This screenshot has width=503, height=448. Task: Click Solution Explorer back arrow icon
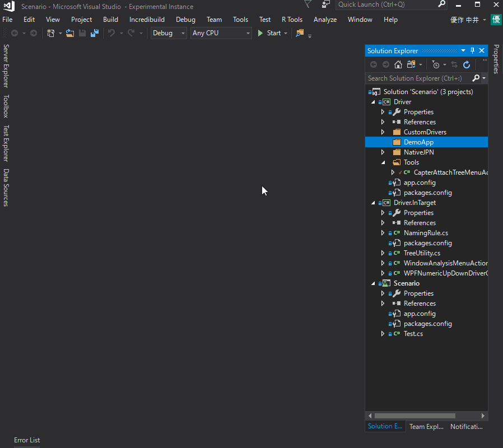(374, 64)
